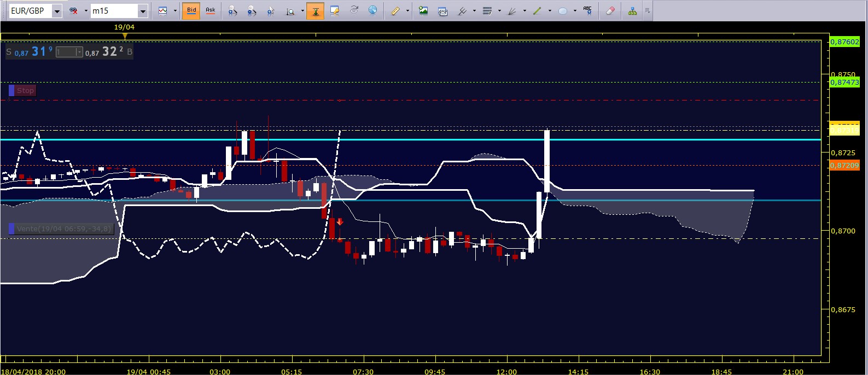This screenshot has height=375, width=868.
Task: Click the green 0,87602 price label
Action: coord(844,42)
